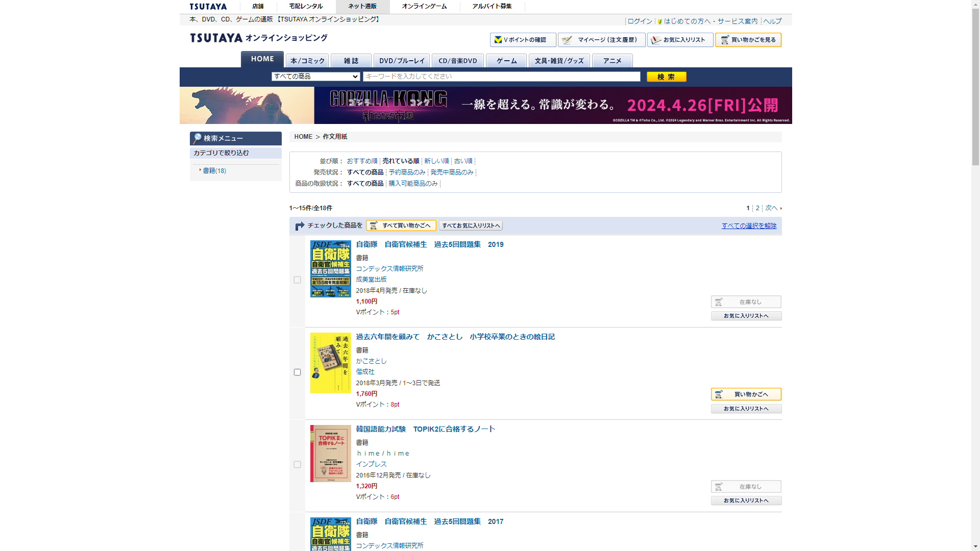
Task: Click cart icon on 'すべて買い物かごへ' button
Action: [374, 226]
